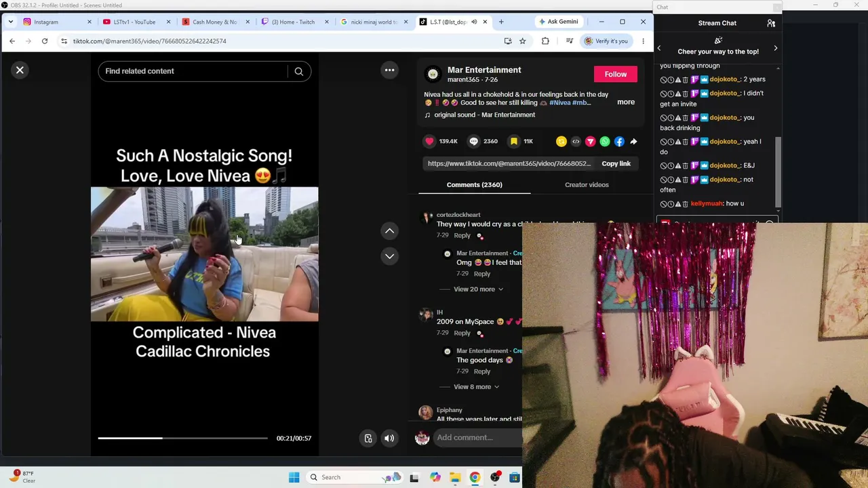Like the video with the heart icon
Screen dimensions: 868x488
[429, 141]
